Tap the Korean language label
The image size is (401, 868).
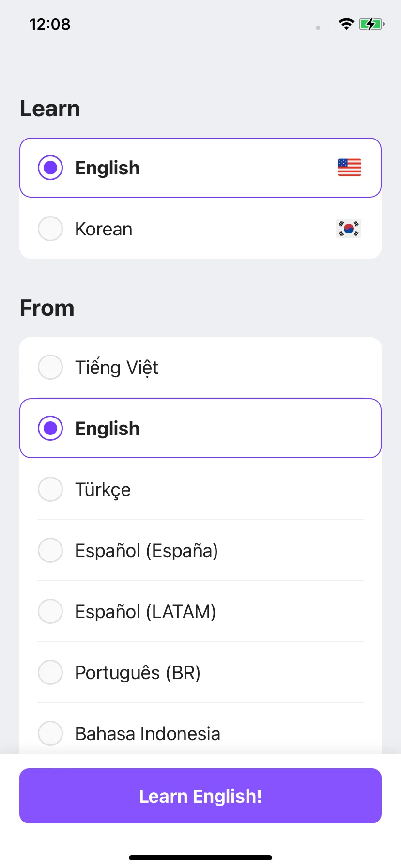[x=104, y=229]
